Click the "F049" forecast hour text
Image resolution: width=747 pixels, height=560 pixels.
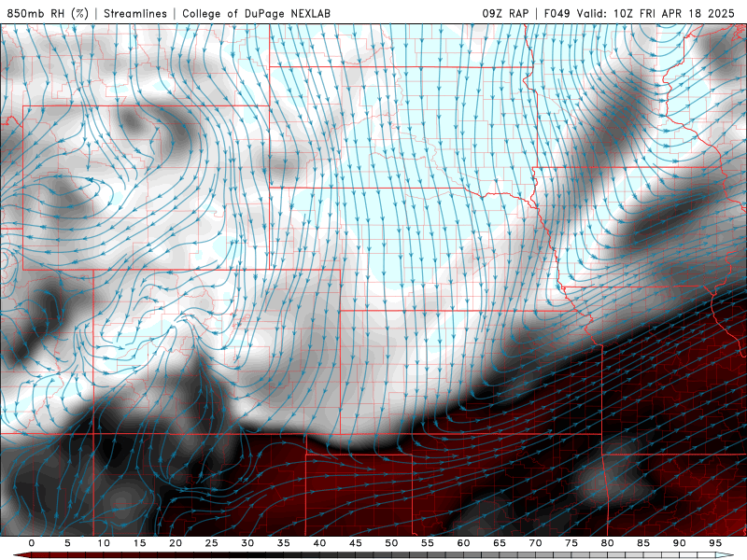tap(557, 13)
